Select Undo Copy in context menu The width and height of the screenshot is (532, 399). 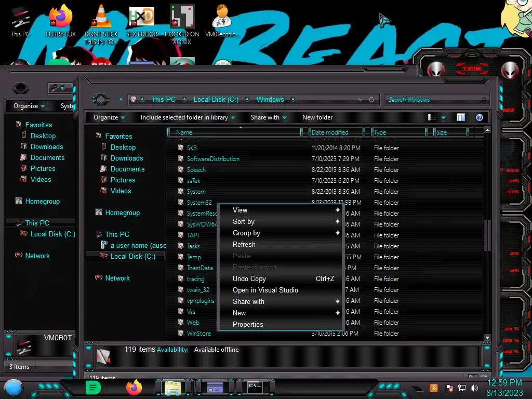pos(281,278)
